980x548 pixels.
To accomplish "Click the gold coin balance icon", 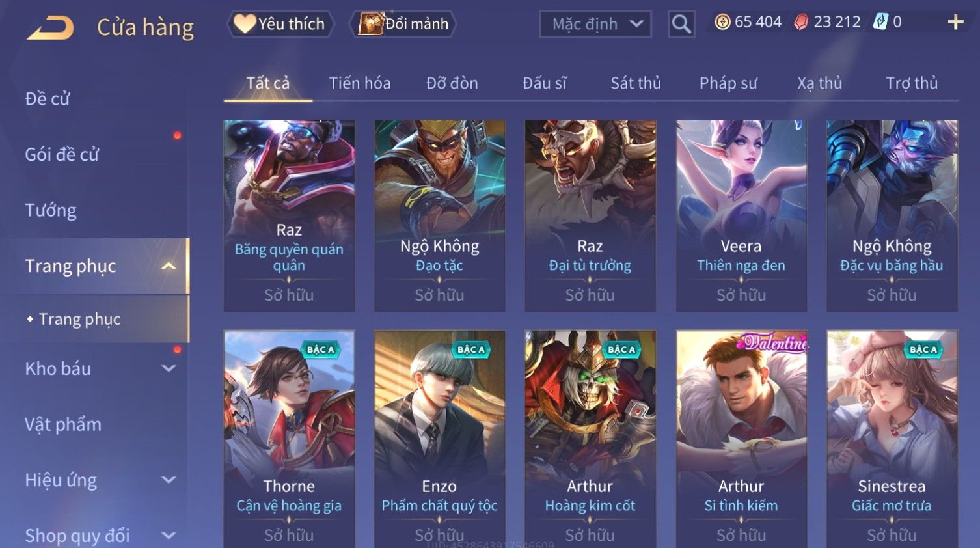I will click(722, 22).
